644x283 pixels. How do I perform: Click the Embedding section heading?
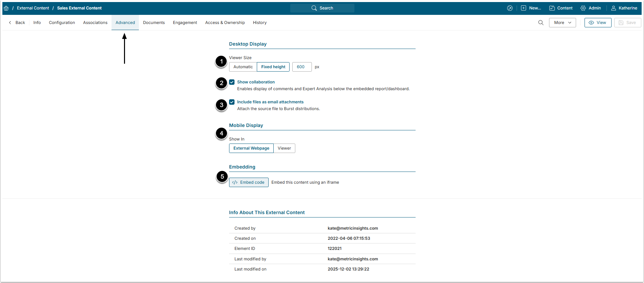242,167
